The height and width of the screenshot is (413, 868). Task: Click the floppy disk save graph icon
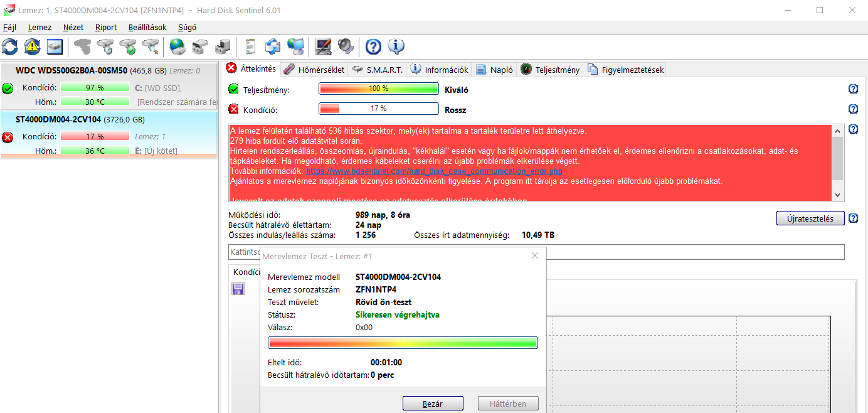point(238,289)
